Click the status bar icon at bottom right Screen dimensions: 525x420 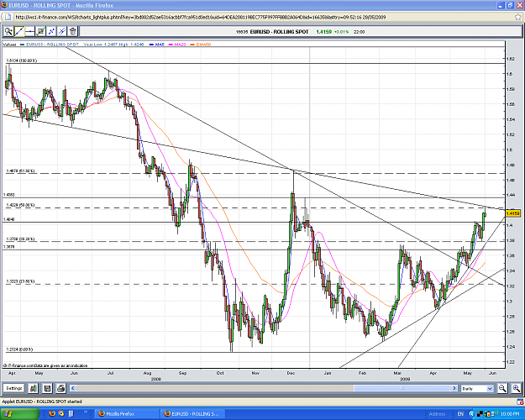[520, 402]
